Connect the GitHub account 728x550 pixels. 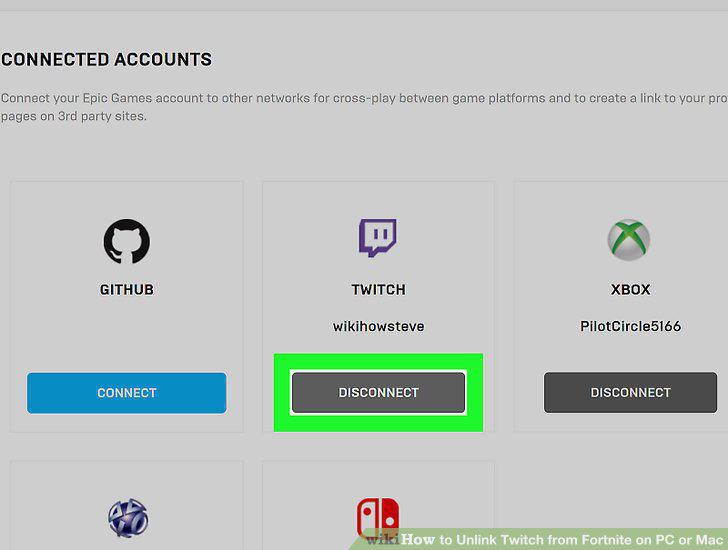click(127, 393)
